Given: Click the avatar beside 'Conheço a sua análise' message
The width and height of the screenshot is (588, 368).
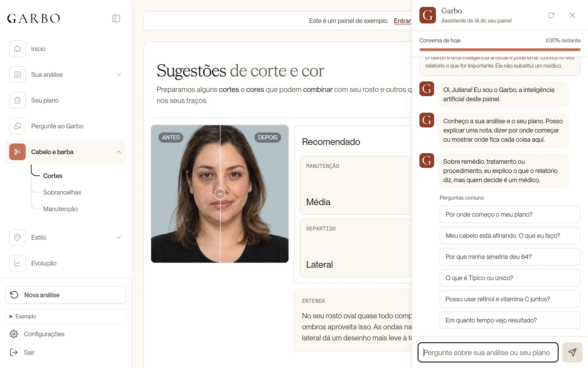Looking at the screenshot, I should tap(427, 120).
